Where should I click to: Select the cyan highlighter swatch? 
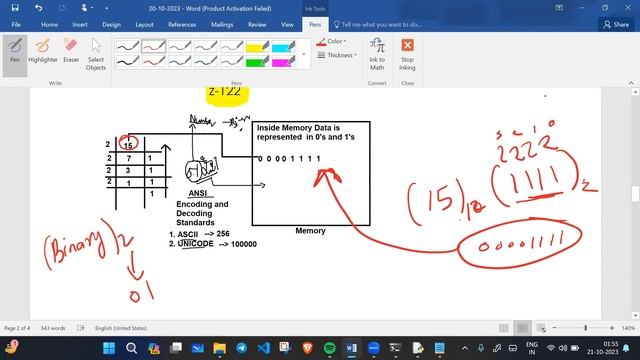(x=283, y=47)
